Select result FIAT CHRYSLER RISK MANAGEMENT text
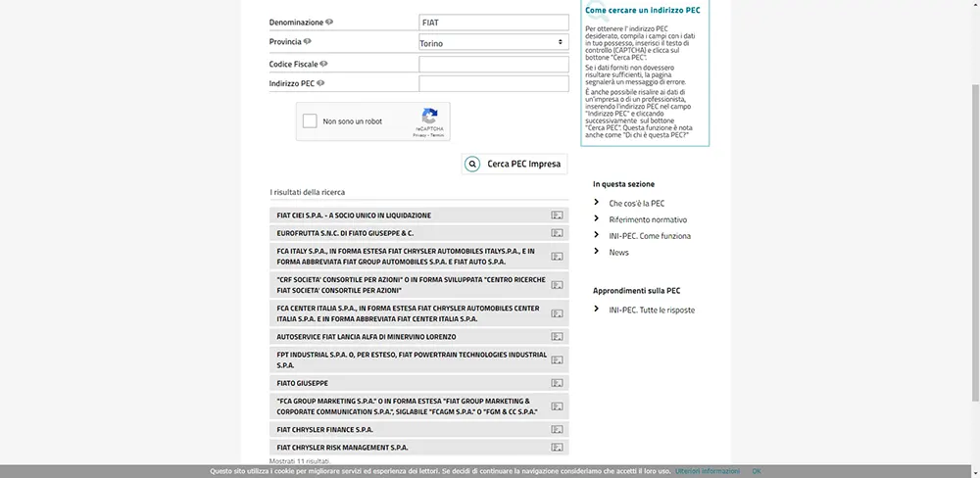980x478 pixels. click(x=342, y=448)
